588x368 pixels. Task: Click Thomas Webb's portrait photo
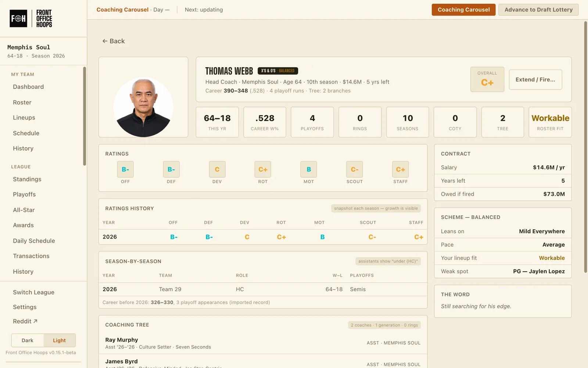pyautogui.click(x=143, y=107)
